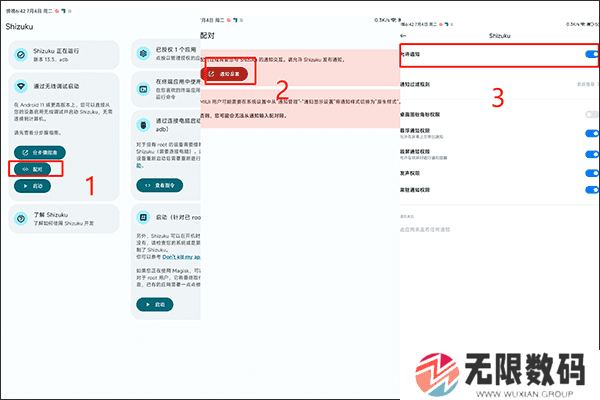
Task: Tap the Wi-Fi icon on 通过无线调试启动 card
Action: click(x=21, y=86)
